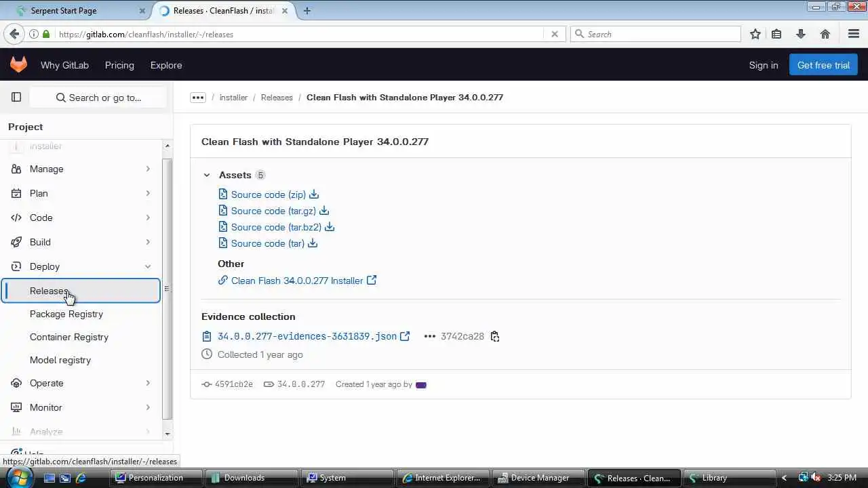The width and height of the screenshot is (868, 488).
Task: Expand the evidence SHA ellipsis icon
Action: [429, 336]
